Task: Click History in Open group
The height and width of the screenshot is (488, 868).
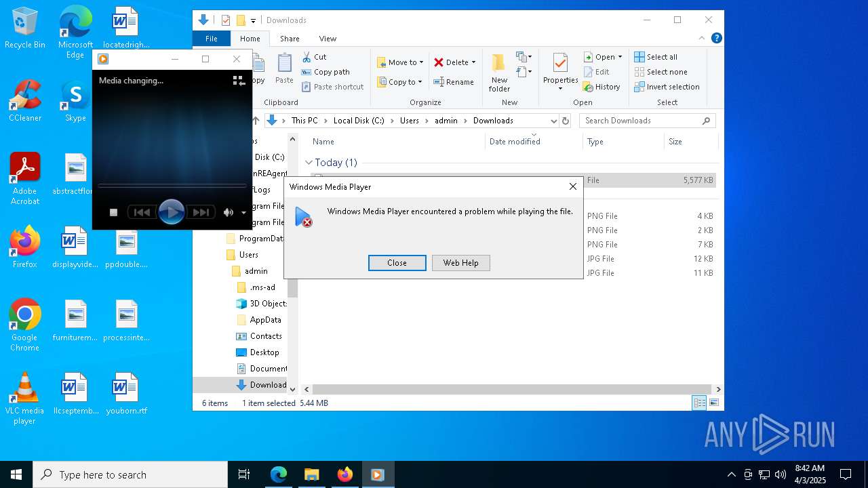Action: [x=601, y=87]
